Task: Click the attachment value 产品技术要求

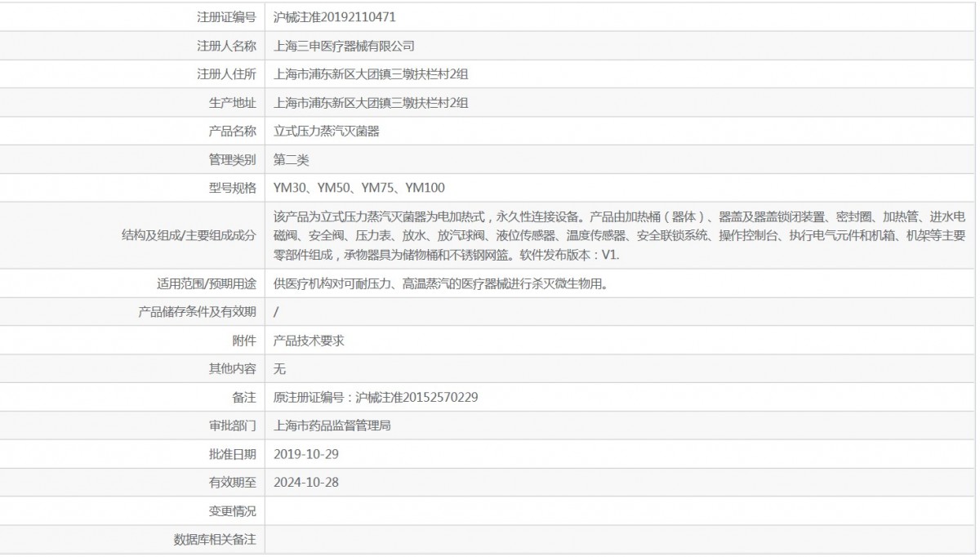Action: pos(309,341)
